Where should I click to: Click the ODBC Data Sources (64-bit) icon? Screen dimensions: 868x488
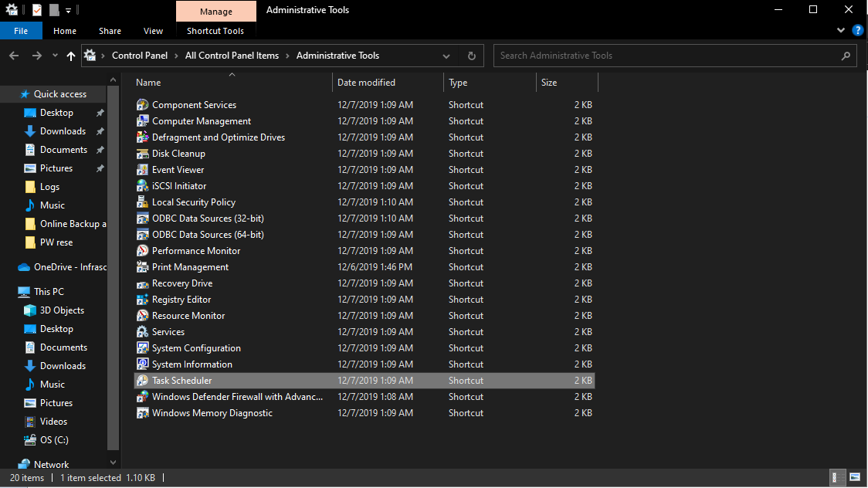(142, 235)
